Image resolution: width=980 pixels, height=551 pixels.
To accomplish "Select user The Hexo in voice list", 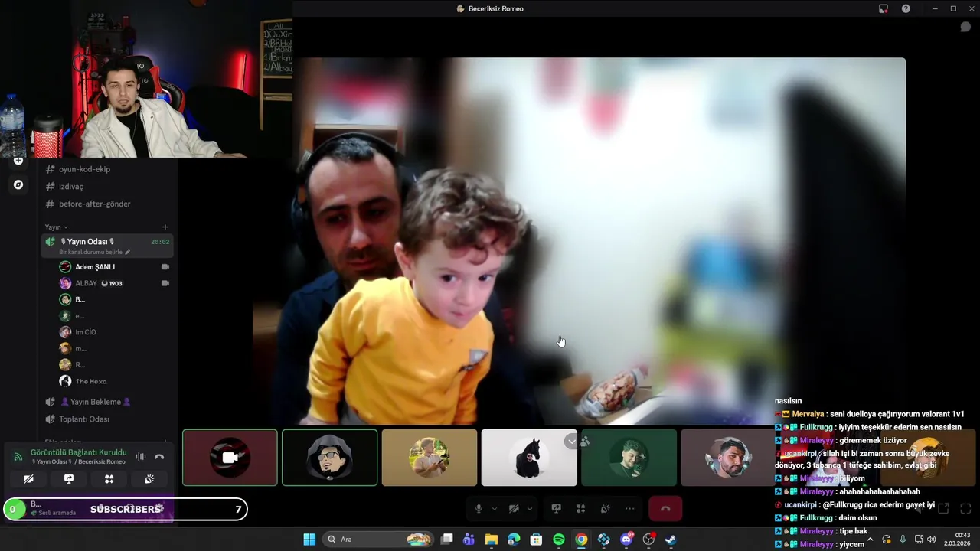I will [x=91, y=381].
